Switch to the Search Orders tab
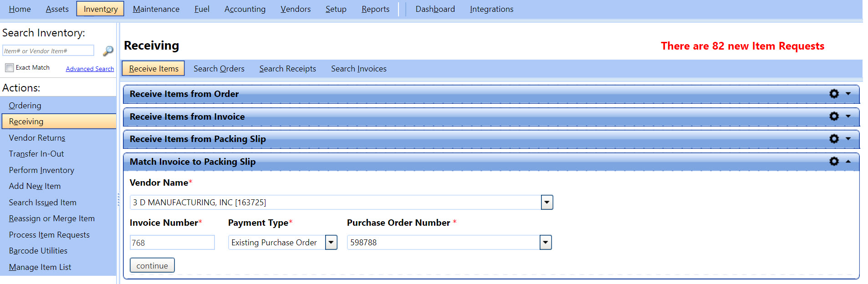868x284 pixels. [x=219, y=69]
